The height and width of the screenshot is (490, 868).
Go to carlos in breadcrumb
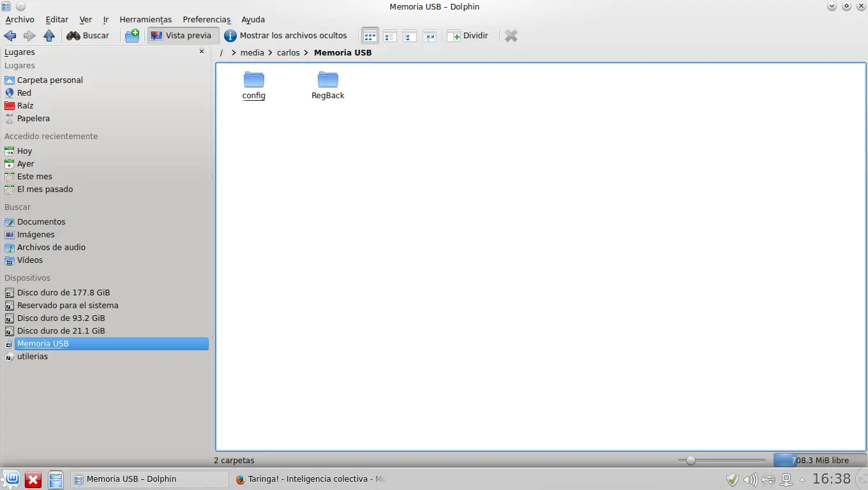[288, 53]
